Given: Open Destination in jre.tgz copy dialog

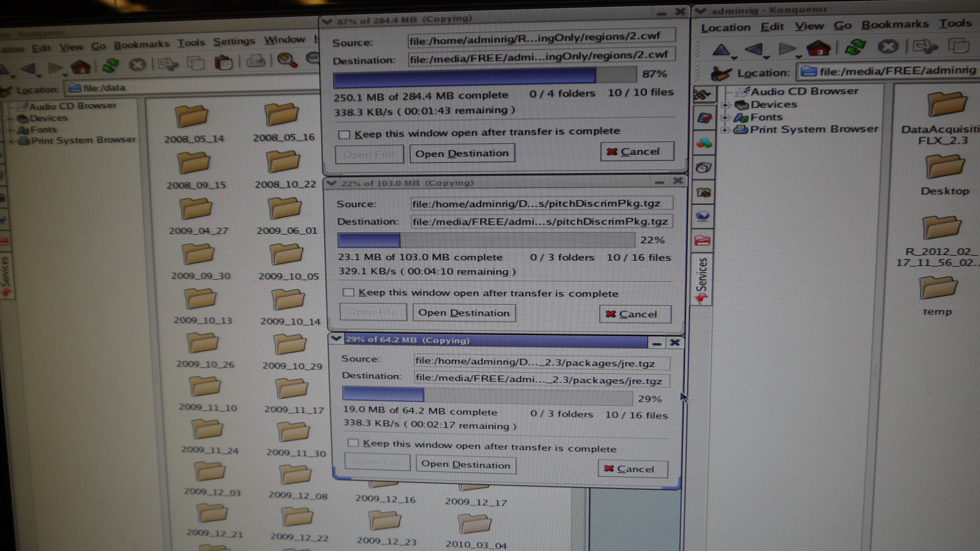Looking at the screenshot, I should pos(466,464).
